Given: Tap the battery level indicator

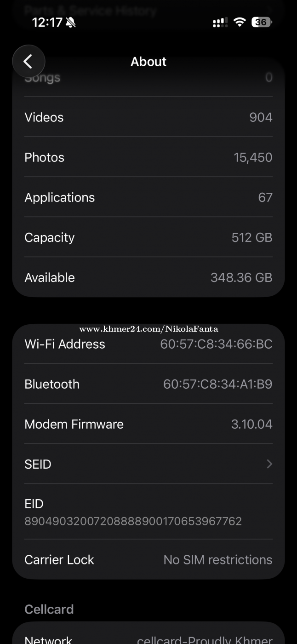Looking at the screenshot, I should pos(261,22).
